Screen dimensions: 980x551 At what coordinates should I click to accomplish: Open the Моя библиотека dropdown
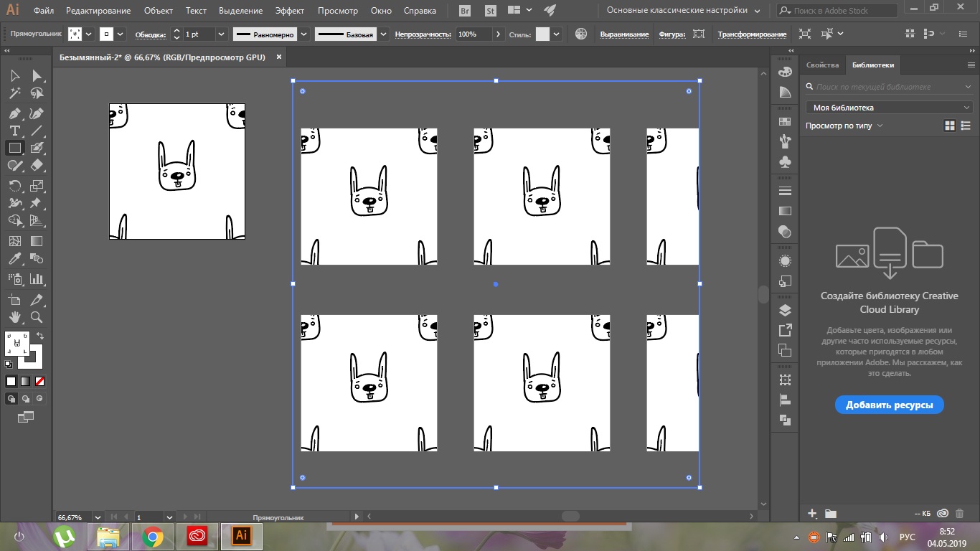point(888,108)
